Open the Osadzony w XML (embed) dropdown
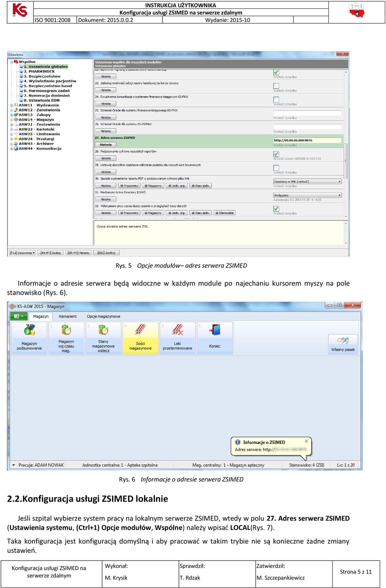Image resolution: width=386 pixels, height=588 pixels. pyautogui.click(x=308, y=181)
